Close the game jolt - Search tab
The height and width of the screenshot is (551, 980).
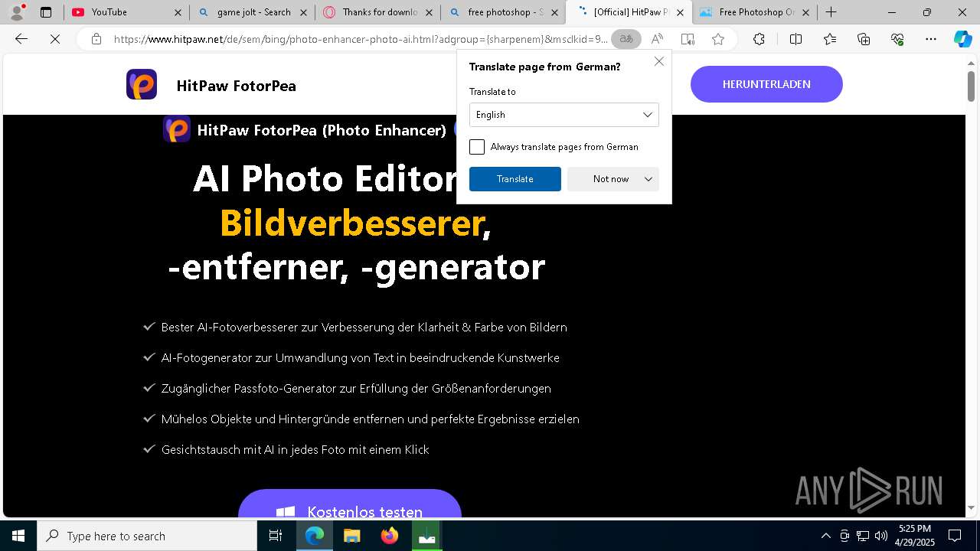pos(303,12)
